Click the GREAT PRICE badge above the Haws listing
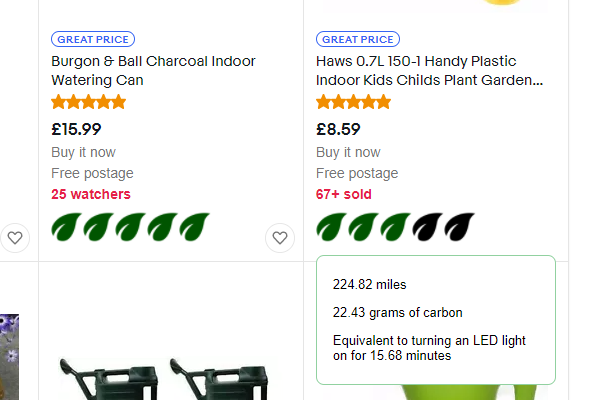Screen dimensions: 600x400 (x=356, y=40)
